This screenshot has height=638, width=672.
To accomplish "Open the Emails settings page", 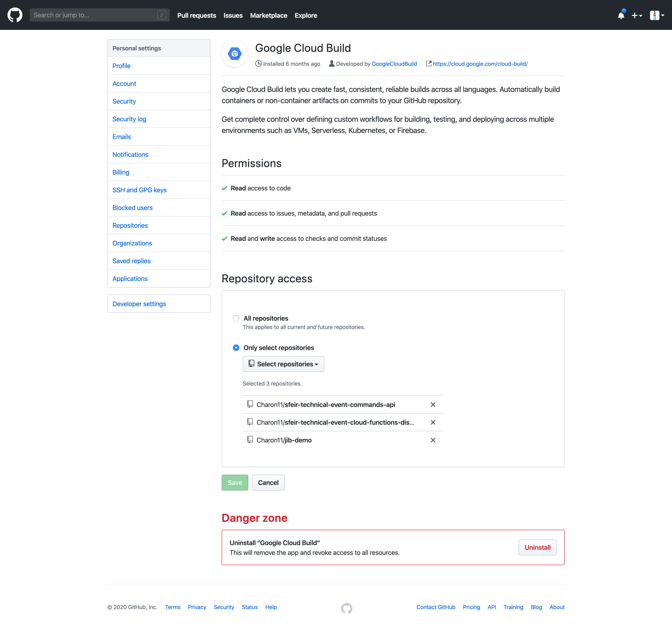I will click(x=159, y=136).
